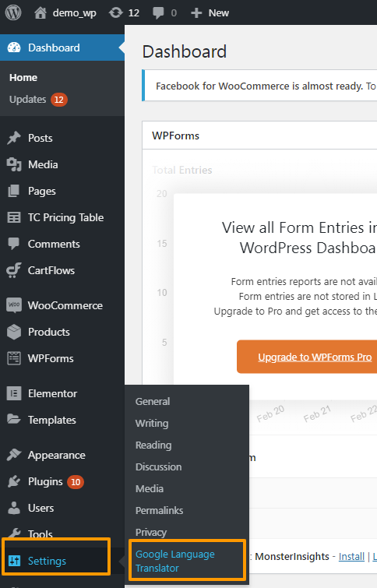The width and height of the screenshot is (377, 588).
Task: Click the Facebook for WooCommerce notice text
Action: pyautogui.click(x=266, y=86)
